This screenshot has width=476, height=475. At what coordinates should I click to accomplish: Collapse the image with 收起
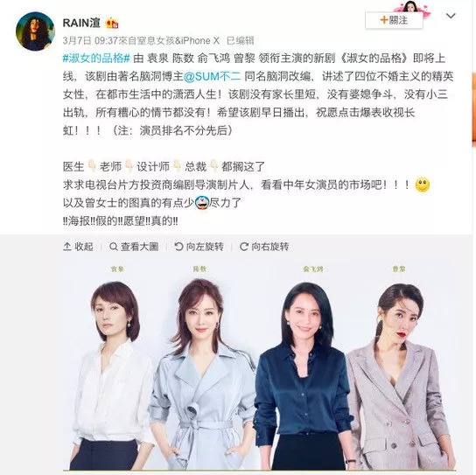tap(78, 247)
